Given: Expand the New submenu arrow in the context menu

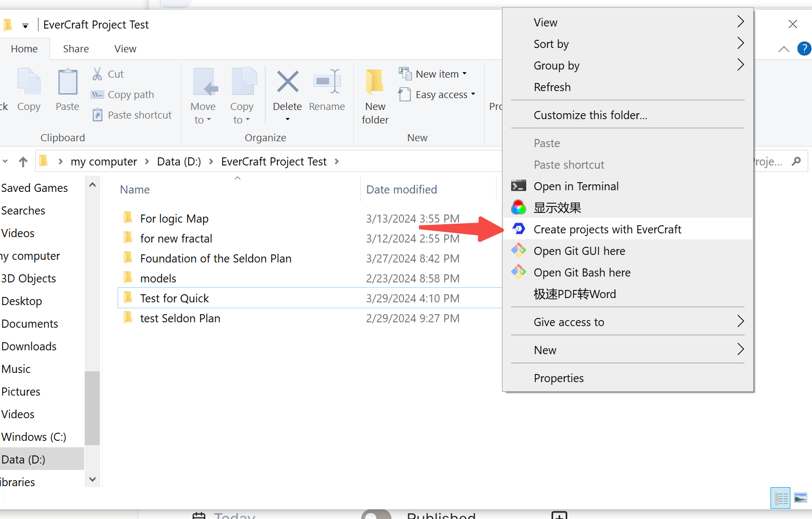Looking at the screenshot, I should tap(740, 349).
